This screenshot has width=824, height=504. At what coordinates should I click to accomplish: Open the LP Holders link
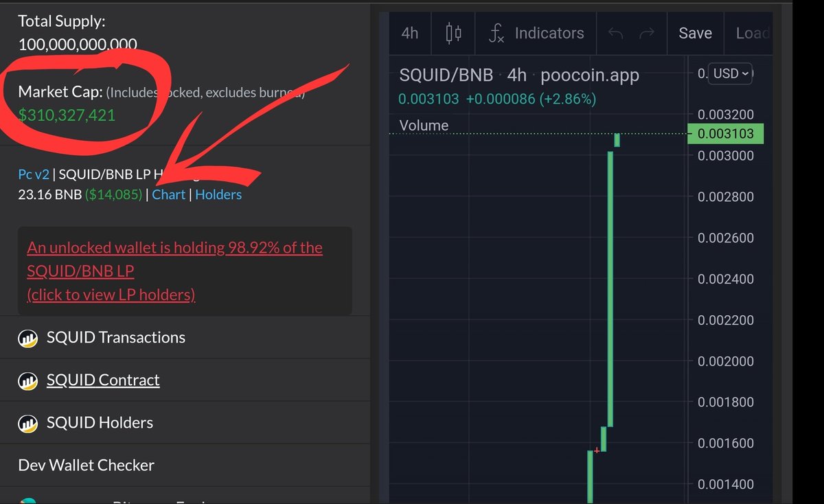point(218,194)
